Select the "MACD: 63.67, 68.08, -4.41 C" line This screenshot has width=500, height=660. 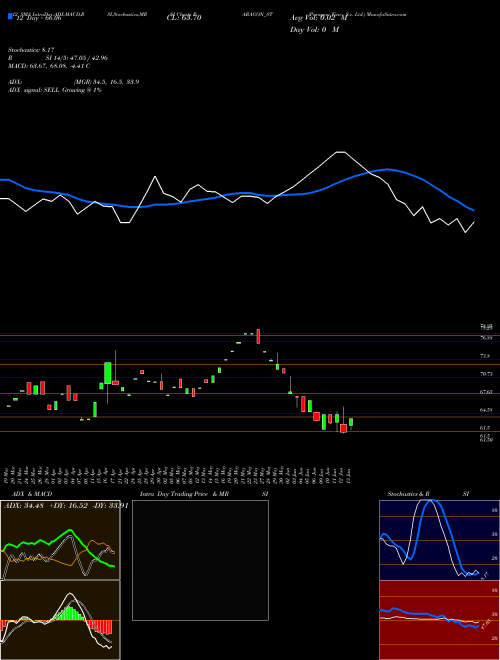coord(49,66)
